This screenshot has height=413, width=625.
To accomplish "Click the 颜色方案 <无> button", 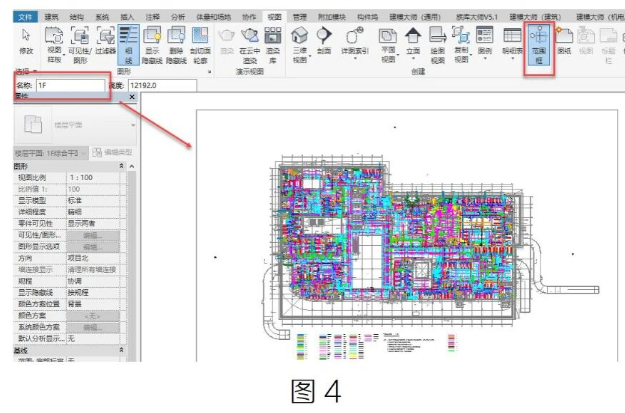I will (x=92, y=316).
